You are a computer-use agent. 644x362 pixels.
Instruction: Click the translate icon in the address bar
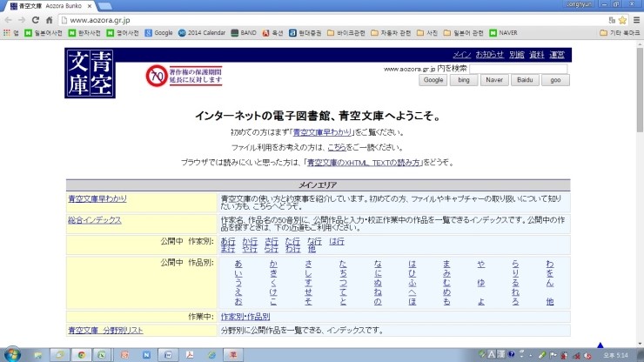pyautogui.click(x=612, y=20)
